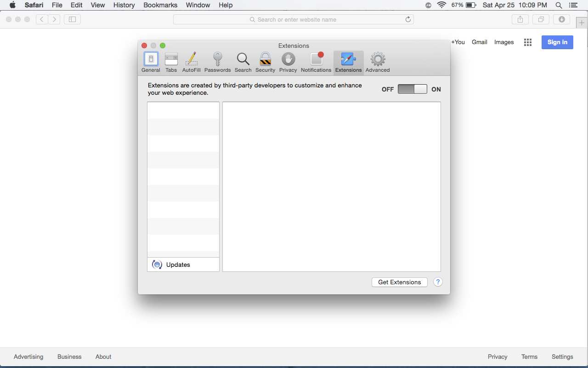The image size is (588, 368).
Task: Open the Terms footer link
Action: tap(529, 356)
